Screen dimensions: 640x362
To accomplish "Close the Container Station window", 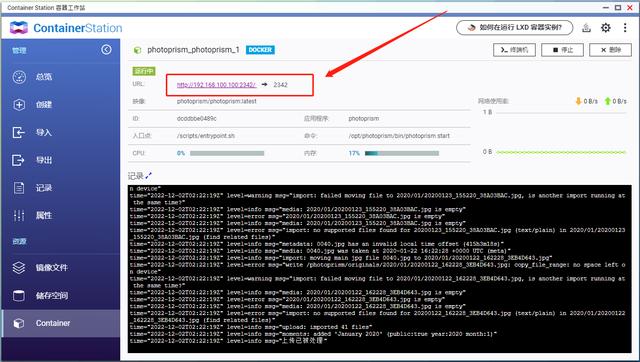I will [x=630, y=7].
